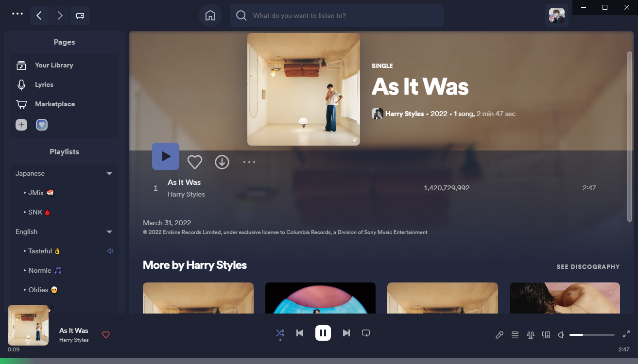Image resolution: width=638 pixels, height=364 pixels.
Task: Download the As It Was single
Action: coord(222,162)
